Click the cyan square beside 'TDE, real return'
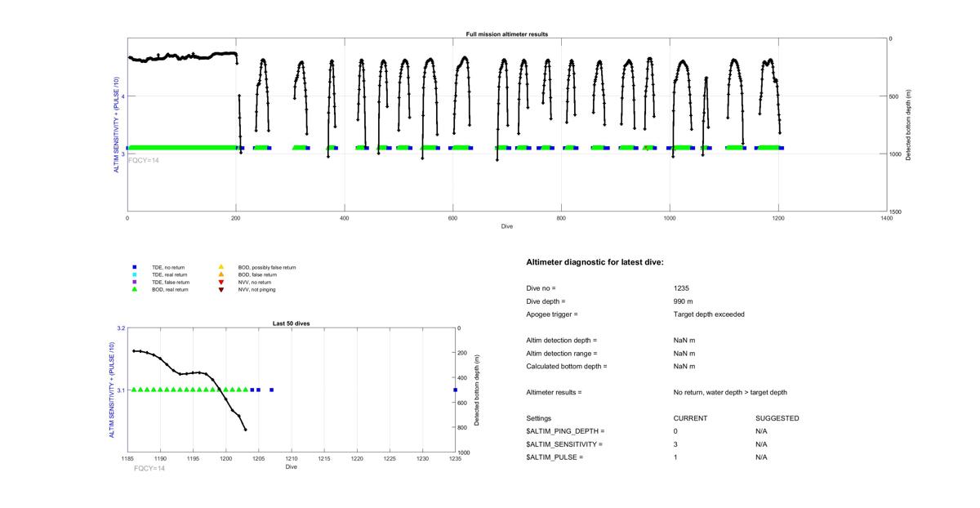 [134, 274]
